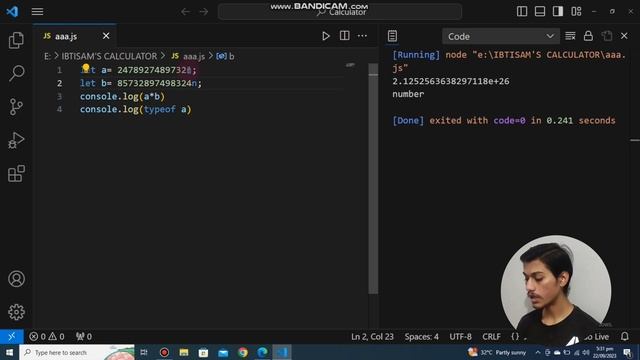The image size is (640, 360).
Task: Click the Windows taskbar search box
Action: pyautogui.click(x=77, y=352)
